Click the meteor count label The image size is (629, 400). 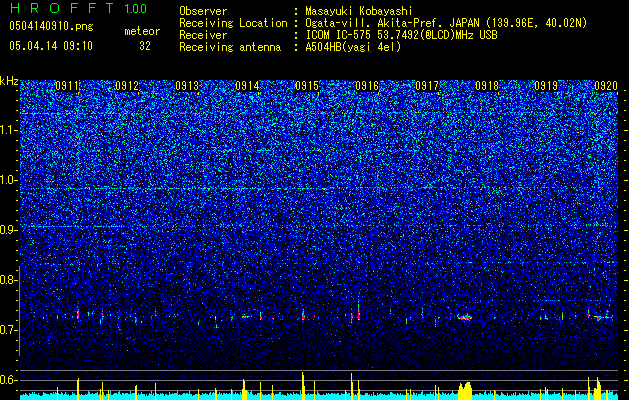[142, 31]
